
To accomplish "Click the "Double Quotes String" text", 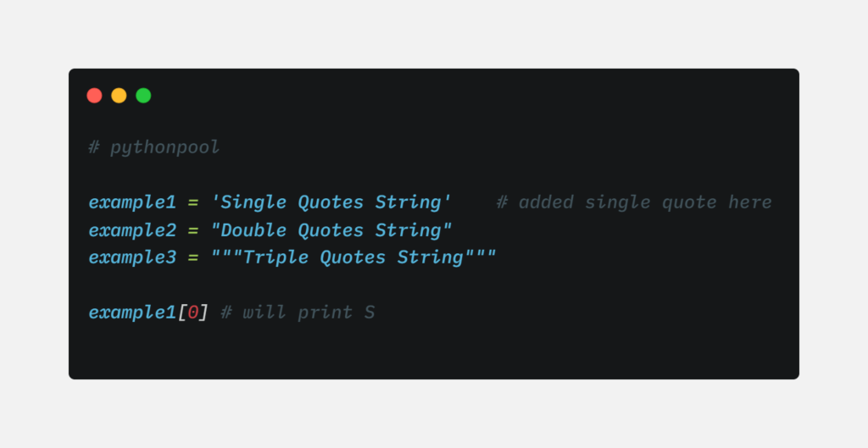I will (331, 230).
